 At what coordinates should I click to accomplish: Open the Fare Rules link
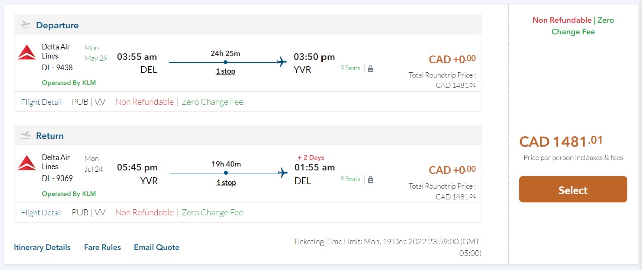coord(102,247)
